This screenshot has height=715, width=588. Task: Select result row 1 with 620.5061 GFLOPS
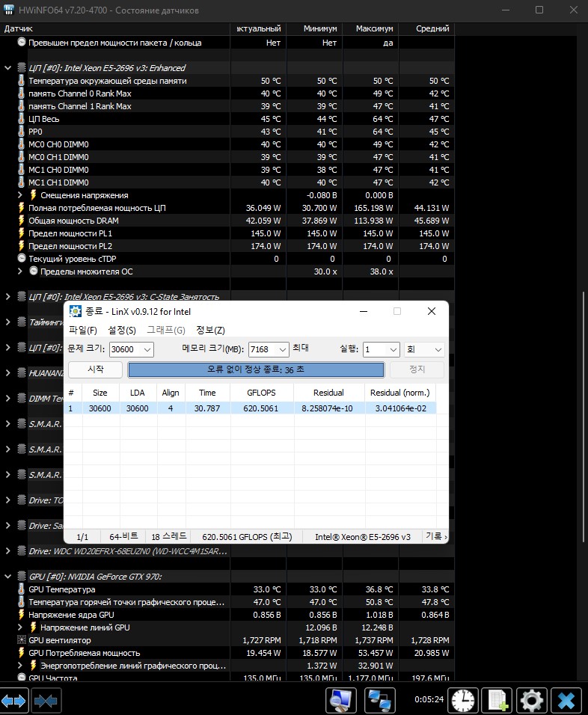click(250, 408)
